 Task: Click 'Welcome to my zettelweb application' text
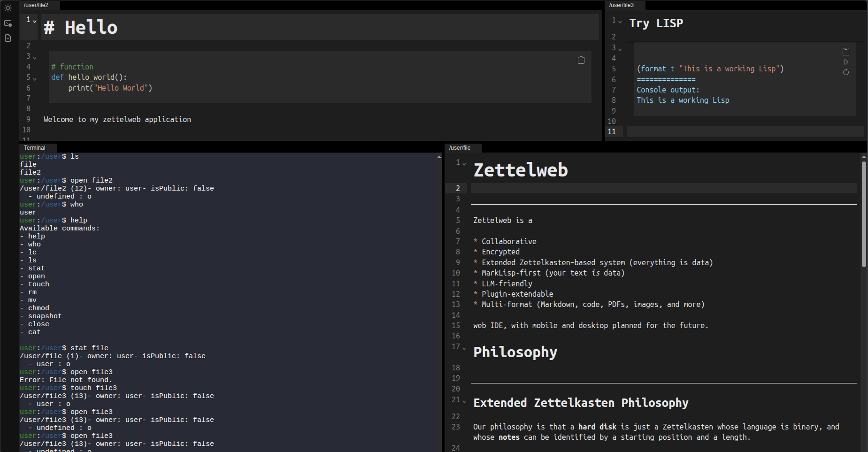point(117,120)
